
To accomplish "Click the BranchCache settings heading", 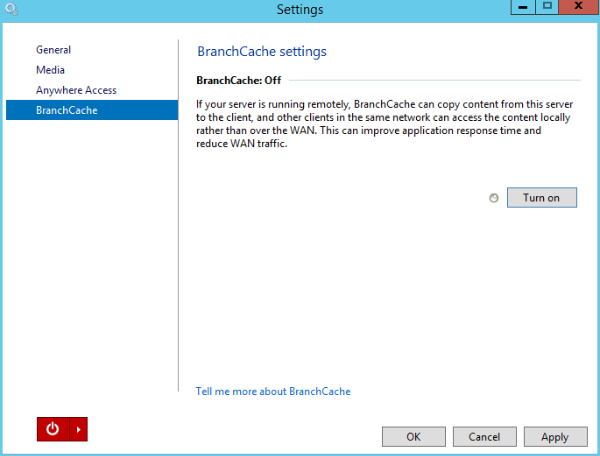I will point(262,52).
